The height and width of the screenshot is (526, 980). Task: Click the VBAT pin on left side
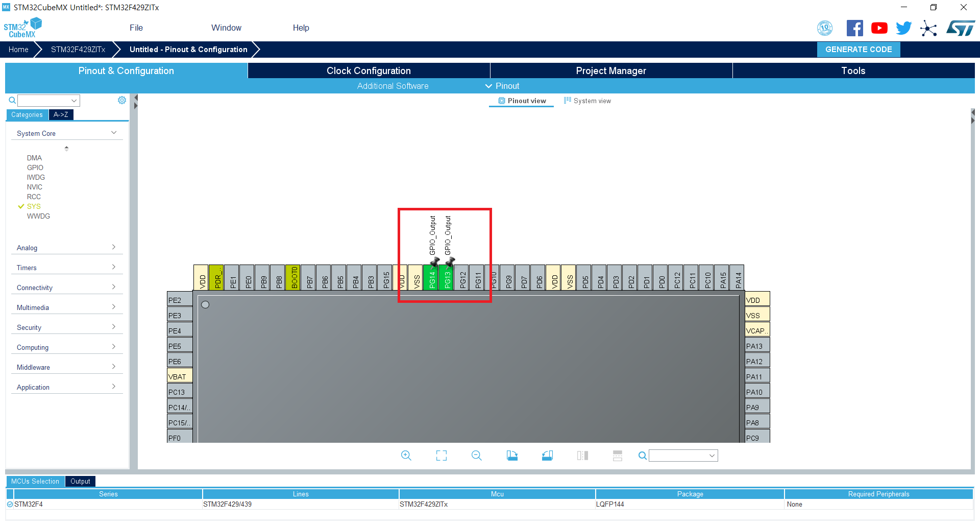pos(180,376)
